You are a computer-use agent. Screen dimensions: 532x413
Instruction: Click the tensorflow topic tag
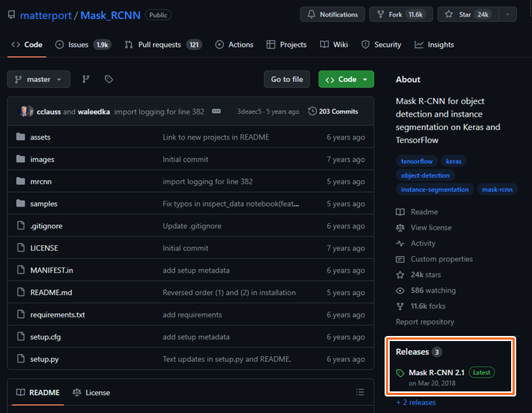pos(417,161)
